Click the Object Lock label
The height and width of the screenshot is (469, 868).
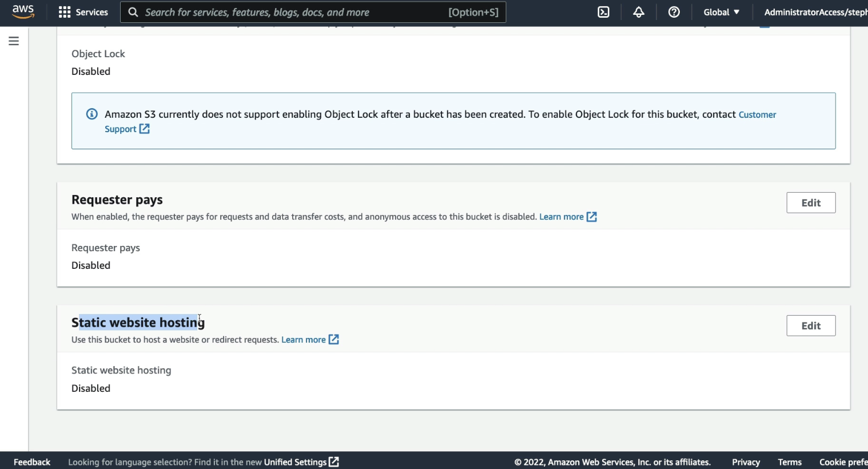[x=98, y=54]
